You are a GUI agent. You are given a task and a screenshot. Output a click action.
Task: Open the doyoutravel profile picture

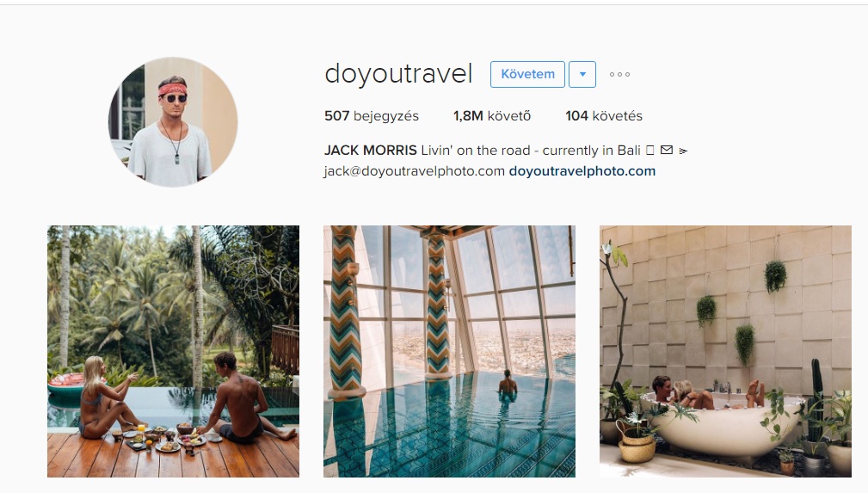(173, 122)
